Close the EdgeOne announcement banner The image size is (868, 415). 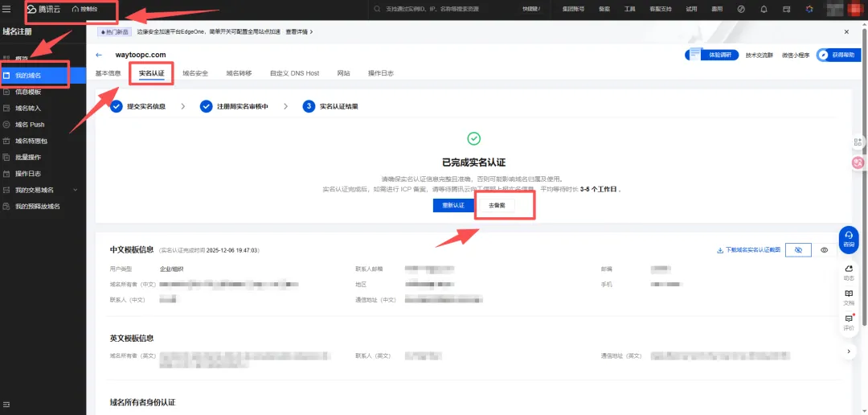coord(845,31)
